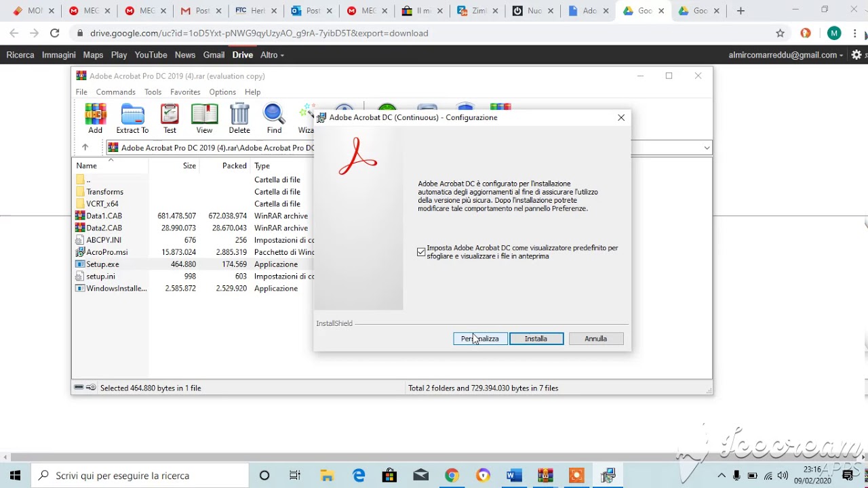Sort file list by Name column header
868x488 pixels.
[x=111, y=165]
